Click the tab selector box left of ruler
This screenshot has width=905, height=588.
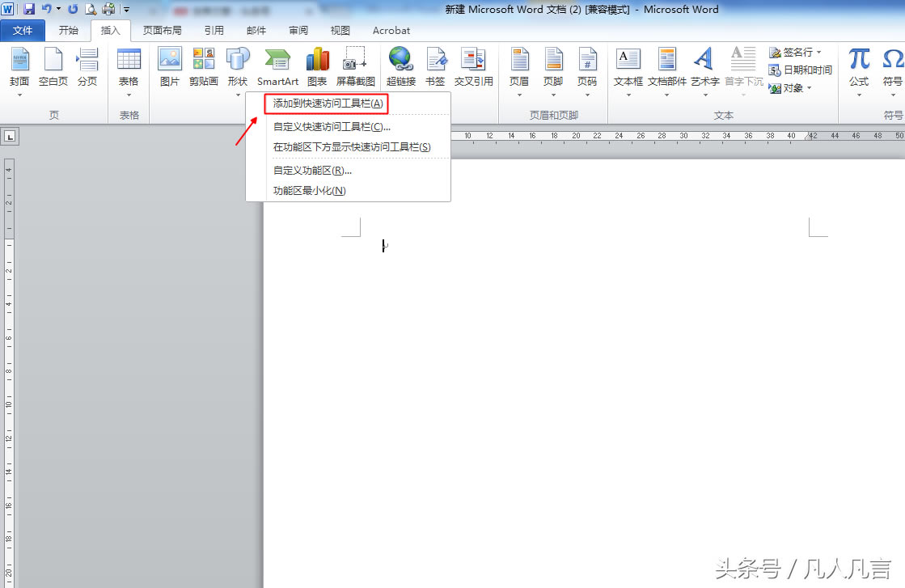10,137
